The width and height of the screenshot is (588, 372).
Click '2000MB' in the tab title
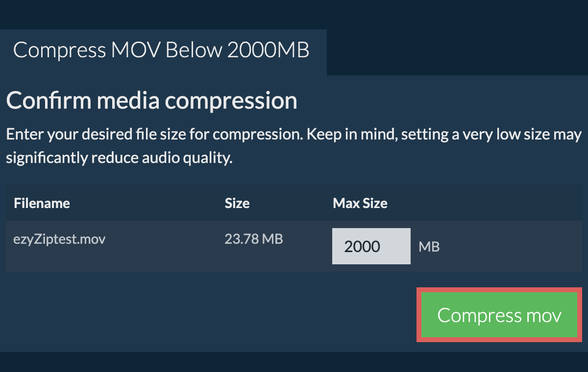[x=268, y=51]
